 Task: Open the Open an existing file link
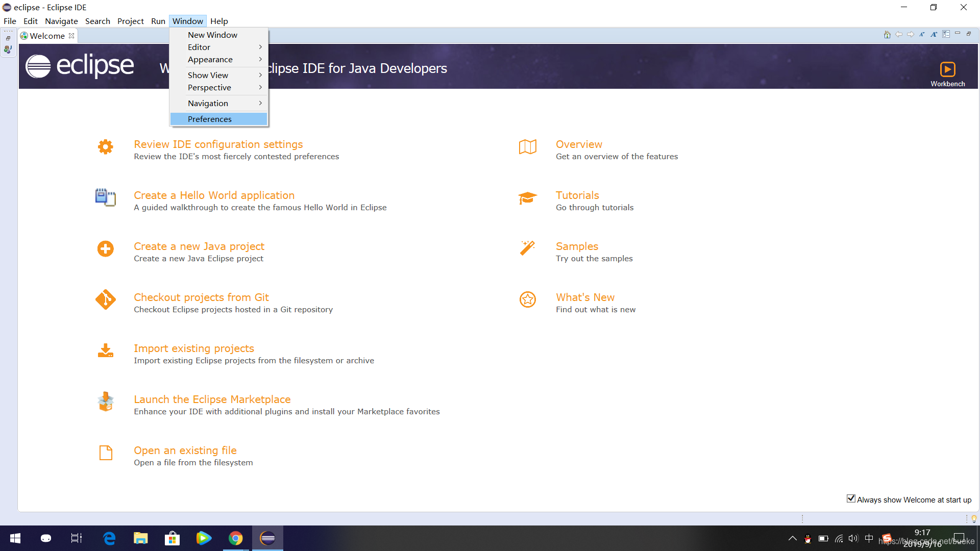[185, 450]
